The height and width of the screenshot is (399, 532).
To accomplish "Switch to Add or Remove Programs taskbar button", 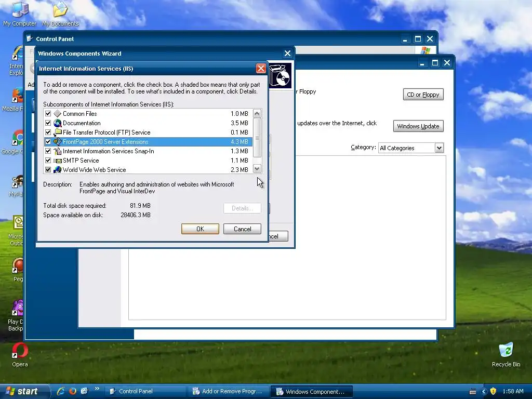I will tap(229, 391).
